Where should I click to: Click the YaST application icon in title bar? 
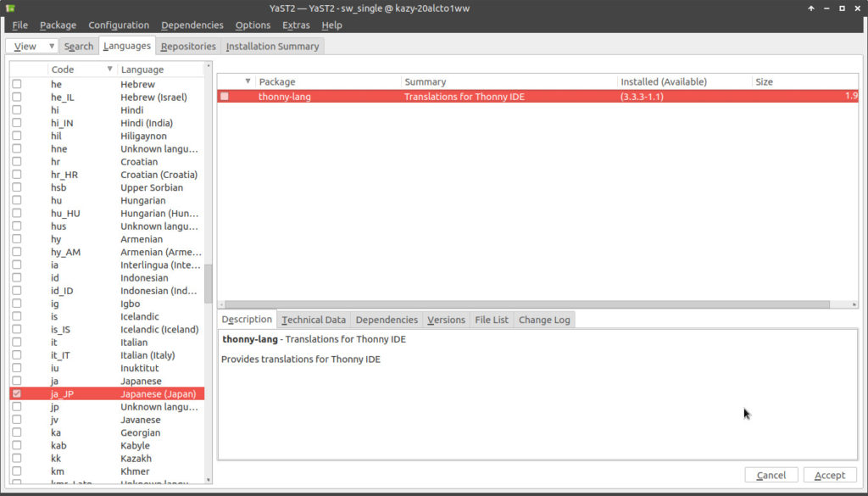coord(10,8)
